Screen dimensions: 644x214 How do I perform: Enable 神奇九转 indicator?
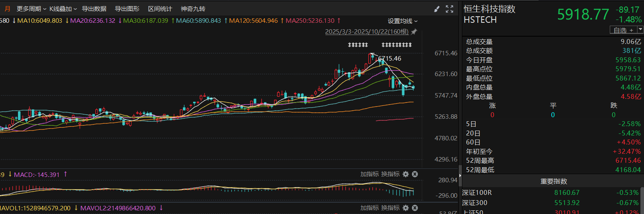193,9
